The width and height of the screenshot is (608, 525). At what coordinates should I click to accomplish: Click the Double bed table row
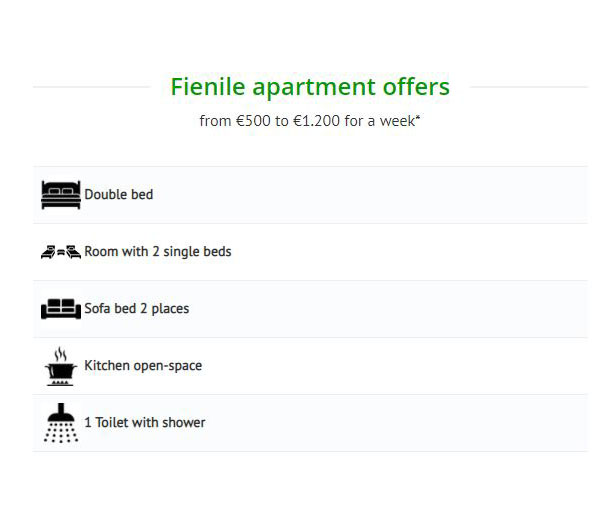(310, 195)
